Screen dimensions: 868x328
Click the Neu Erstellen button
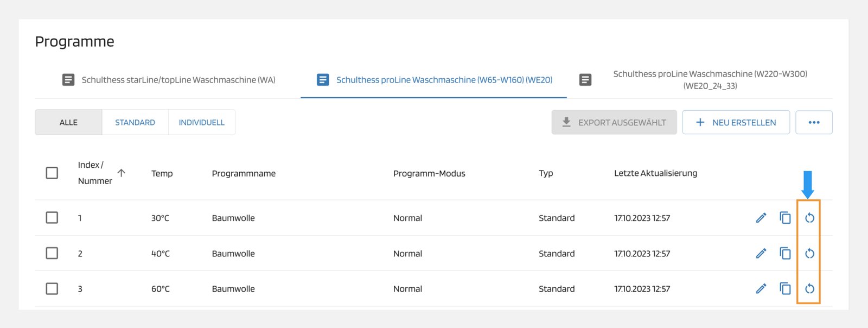coord(736,123)
